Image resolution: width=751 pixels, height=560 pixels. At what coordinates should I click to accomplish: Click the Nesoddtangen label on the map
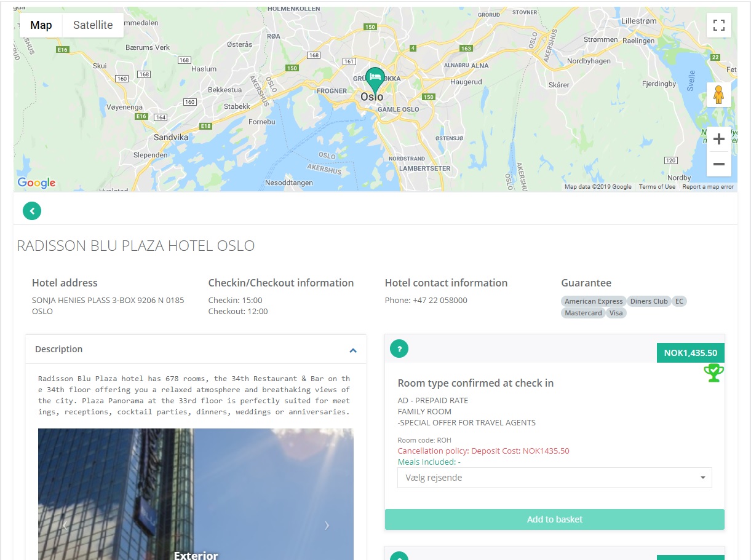288,183
